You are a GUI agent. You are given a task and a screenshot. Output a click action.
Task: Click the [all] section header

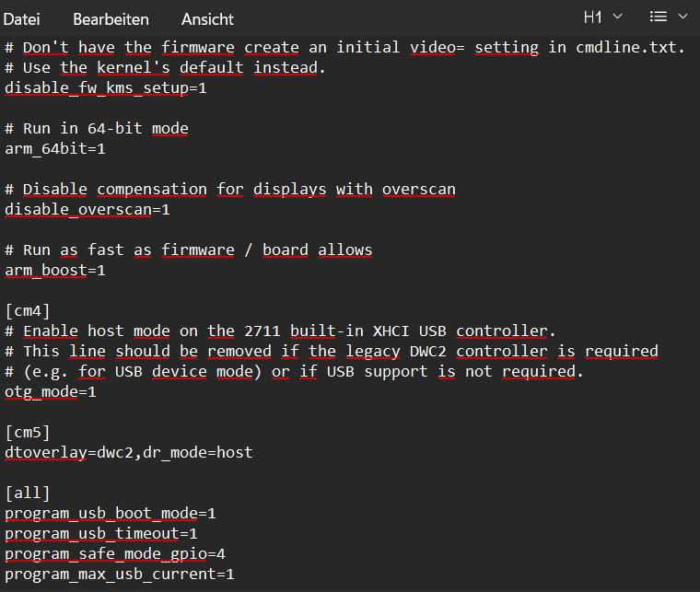coord(28,493)
